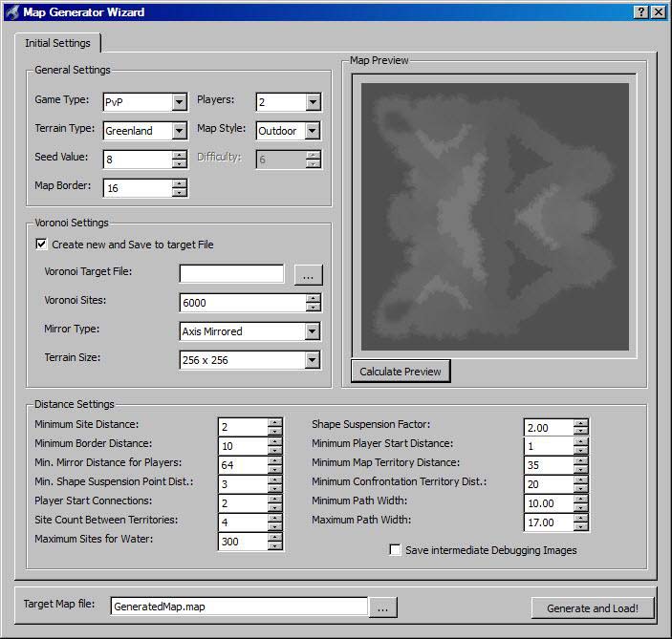
Task: Enable Save intermediate Debugging Images
Action: click(x=395, y=550)
